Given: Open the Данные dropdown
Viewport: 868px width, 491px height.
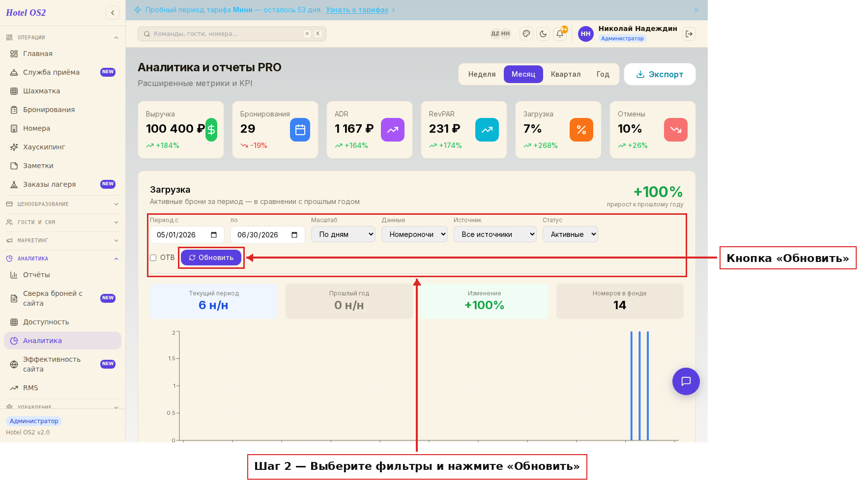Looking at the screenshot, I should (x=414, y=234).
